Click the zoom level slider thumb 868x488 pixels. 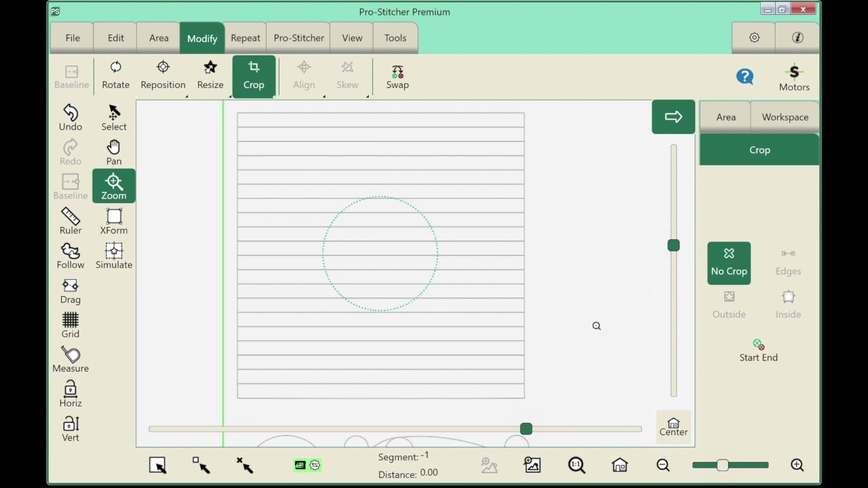722,465
